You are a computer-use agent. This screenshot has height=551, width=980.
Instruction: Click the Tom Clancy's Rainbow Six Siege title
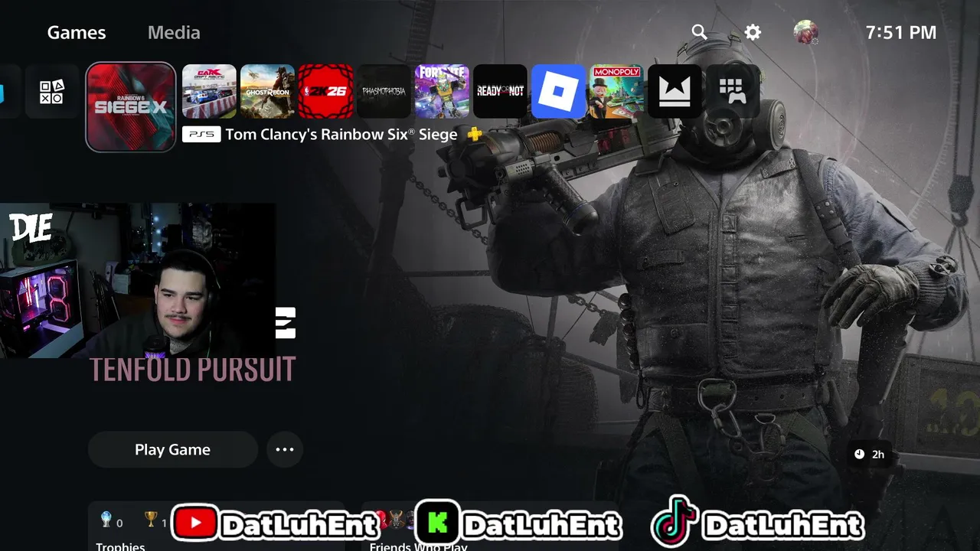click(x=341, y=135)
